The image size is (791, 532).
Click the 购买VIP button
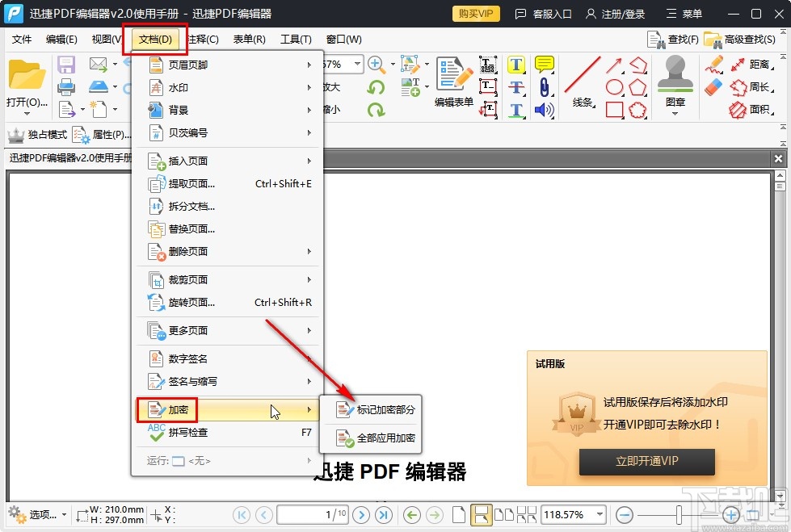475,13
